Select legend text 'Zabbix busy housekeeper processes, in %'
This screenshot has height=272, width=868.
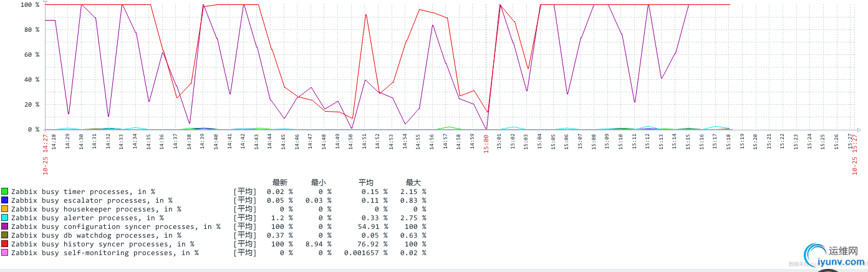pos(96,209)
